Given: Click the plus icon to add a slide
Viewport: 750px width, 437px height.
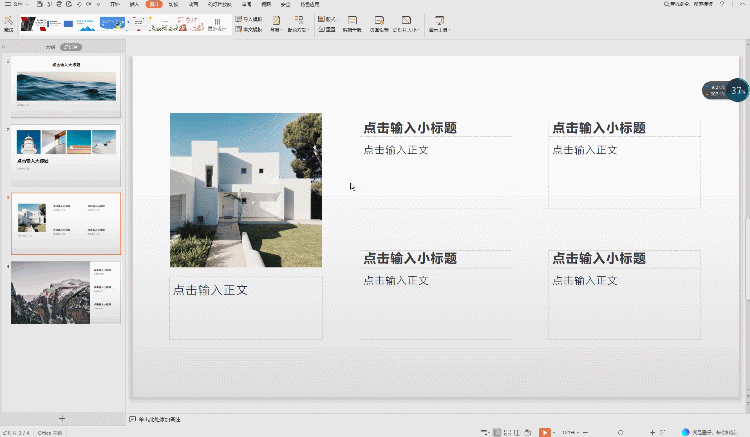Looking at the screenshot, I should click(x=62, y=417).
